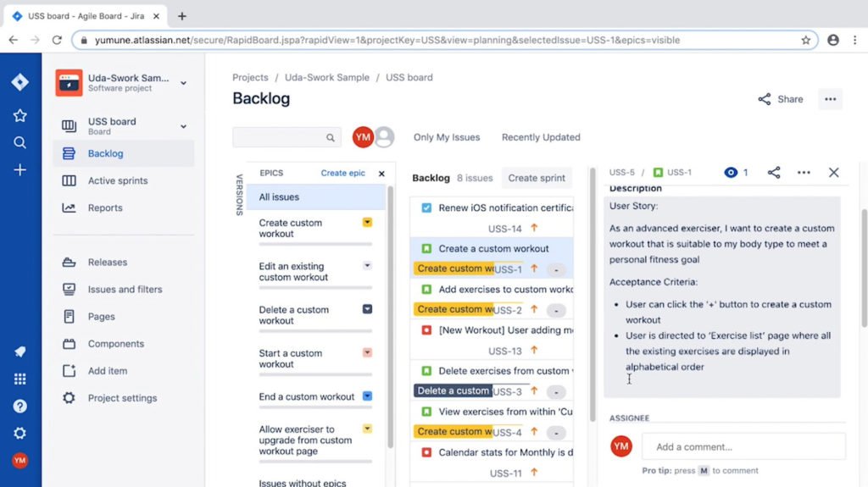Expand the USS board switcher chevron
Viewport: 868px width, 487px height.
coord(183,126)
